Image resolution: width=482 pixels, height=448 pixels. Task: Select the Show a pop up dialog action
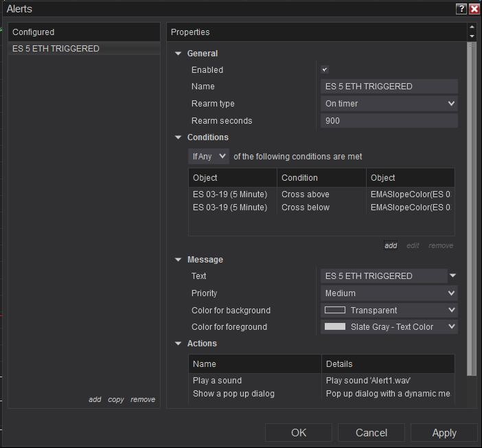tap(321, 394)
